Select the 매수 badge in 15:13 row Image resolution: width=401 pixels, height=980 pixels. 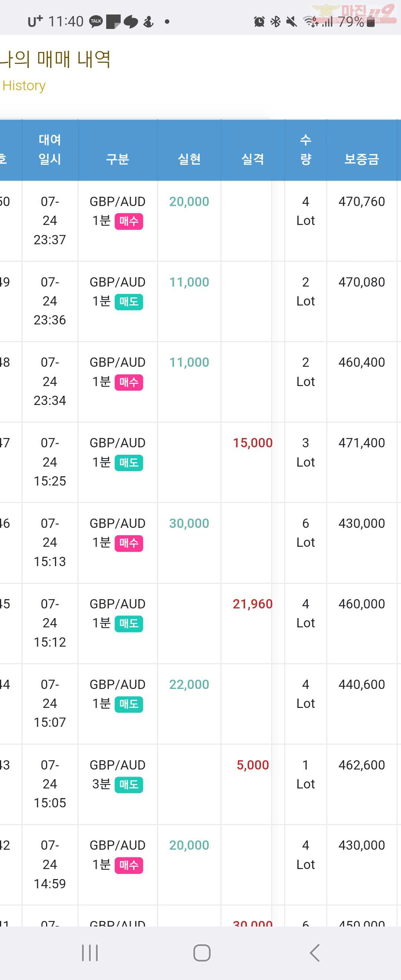129,543
